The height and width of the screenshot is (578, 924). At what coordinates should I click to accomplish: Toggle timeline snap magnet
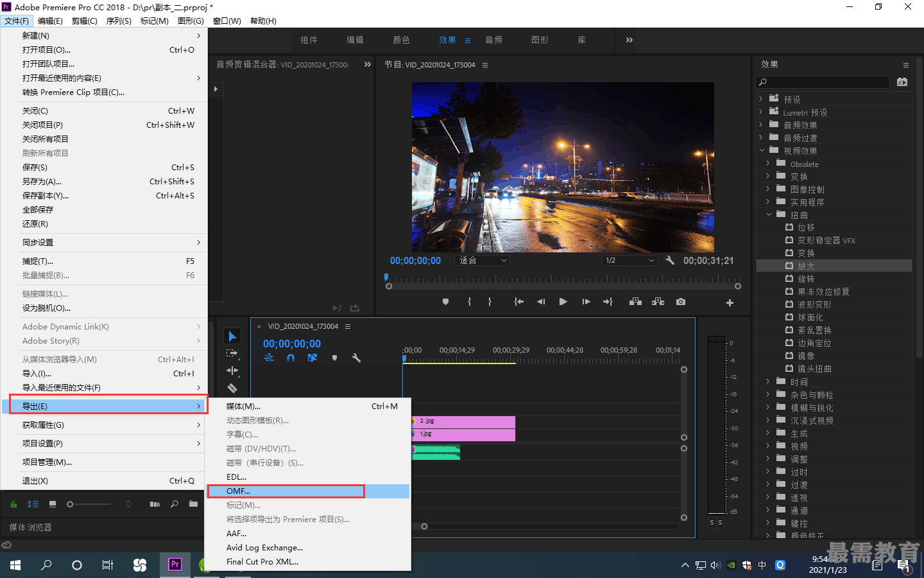(291, 358)
